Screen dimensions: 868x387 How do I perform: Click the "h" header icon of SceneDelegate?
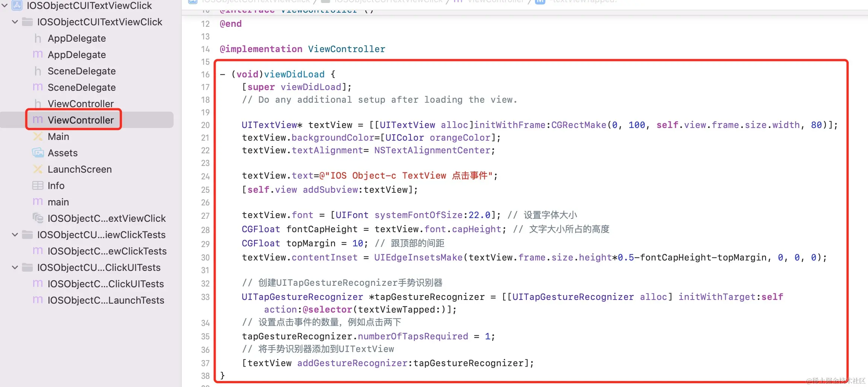(x=38, y=71)
